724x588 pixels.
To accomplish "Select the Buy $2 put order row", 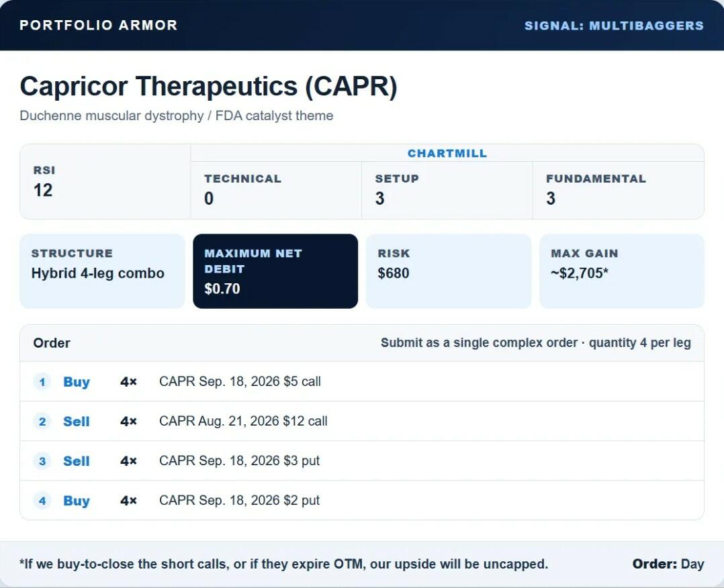I will [x=362, y=500].
